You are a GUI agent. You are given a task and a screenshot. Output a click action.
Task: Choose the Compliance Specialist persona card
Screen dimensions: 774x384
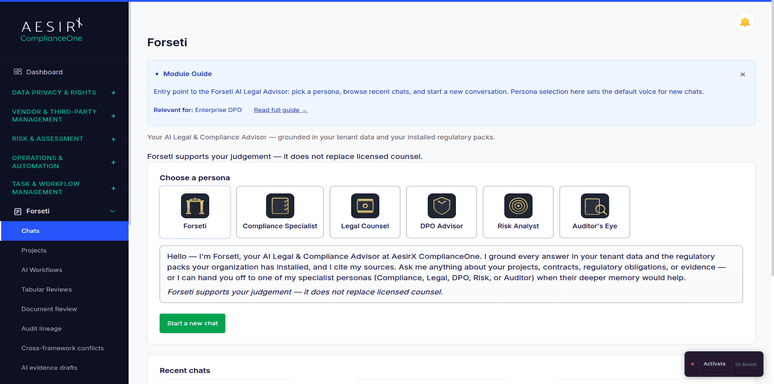[280, 212]
